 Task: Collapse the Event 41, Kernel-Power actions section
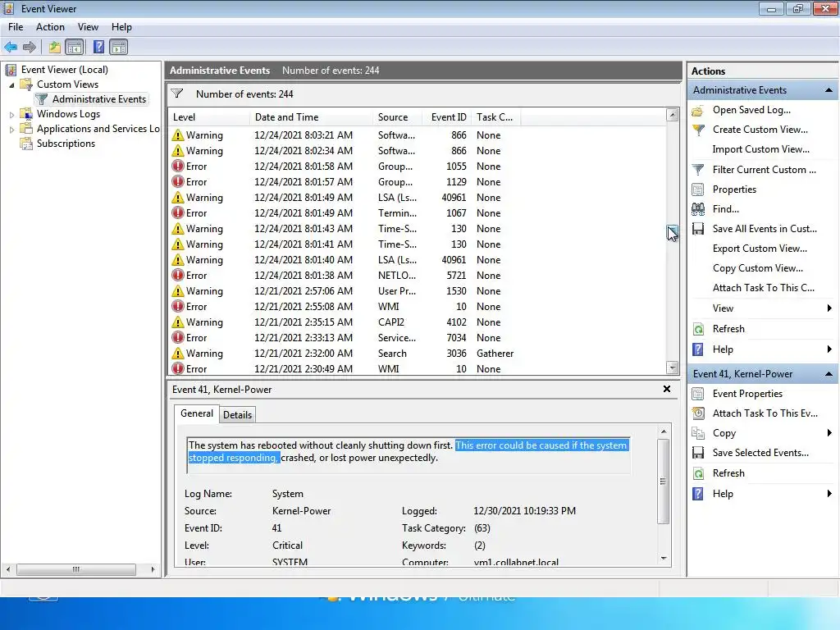829,374
